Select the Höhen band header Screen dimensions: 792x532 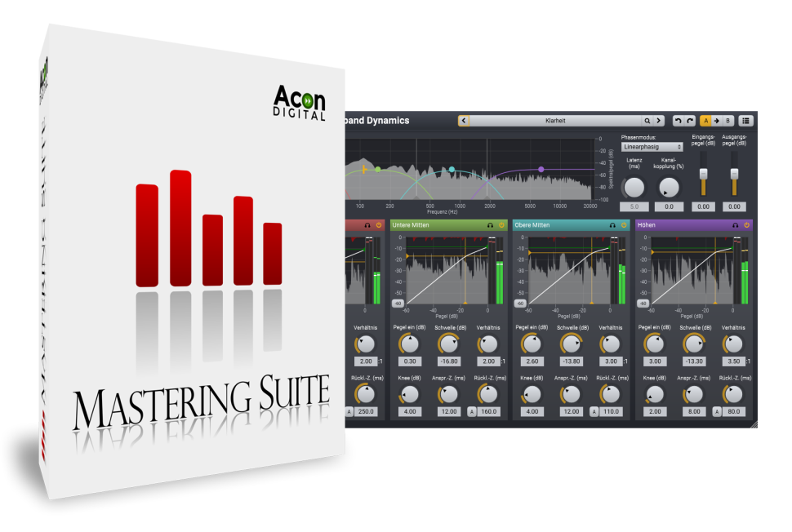[x=693, y=225]
